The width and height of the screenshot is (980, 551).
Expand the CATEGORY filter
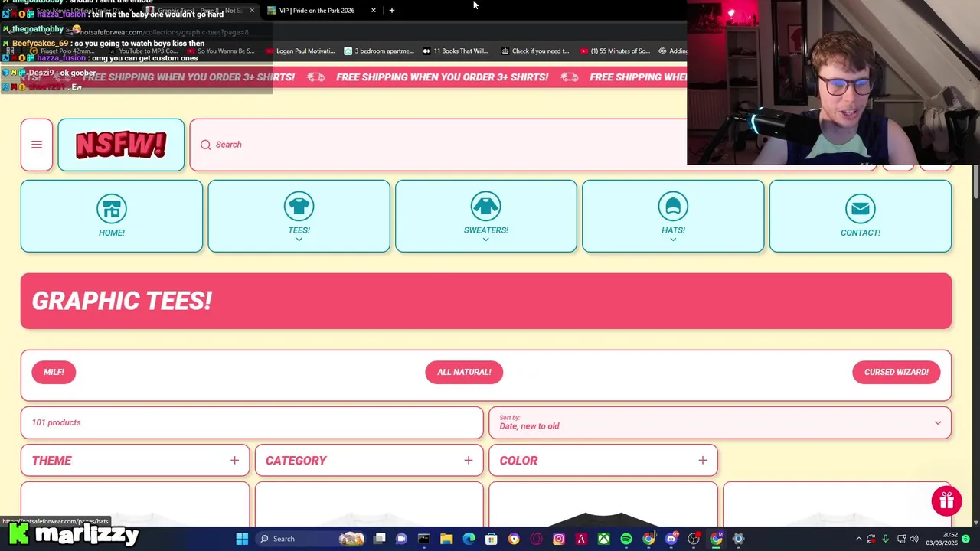click(x=369, y=461)
